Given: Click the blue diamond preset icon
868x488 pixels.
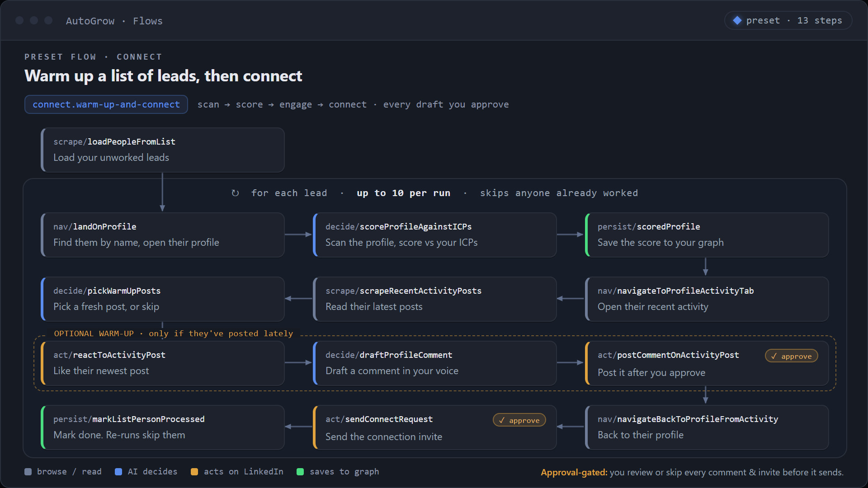Looking at the screenshot, I should click(x=737, y=20).
